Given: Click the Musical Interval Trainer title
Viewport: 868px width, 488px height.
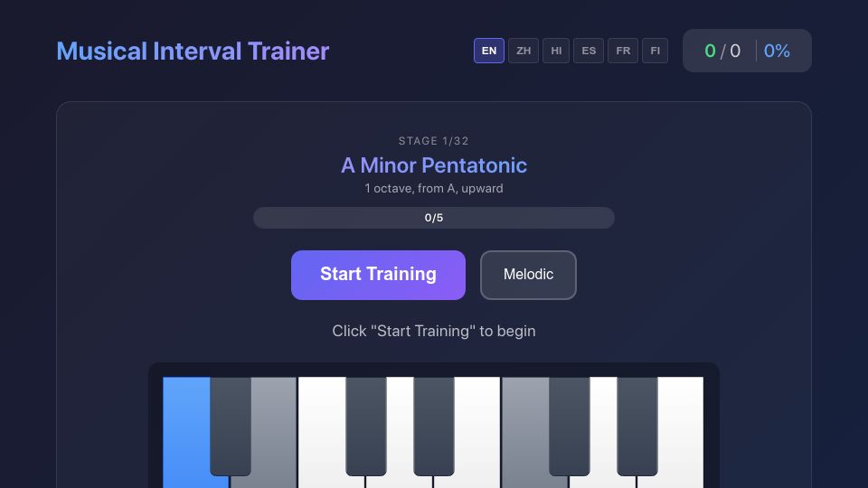Looking at the screenshot, I should click(x=193, y=51).
